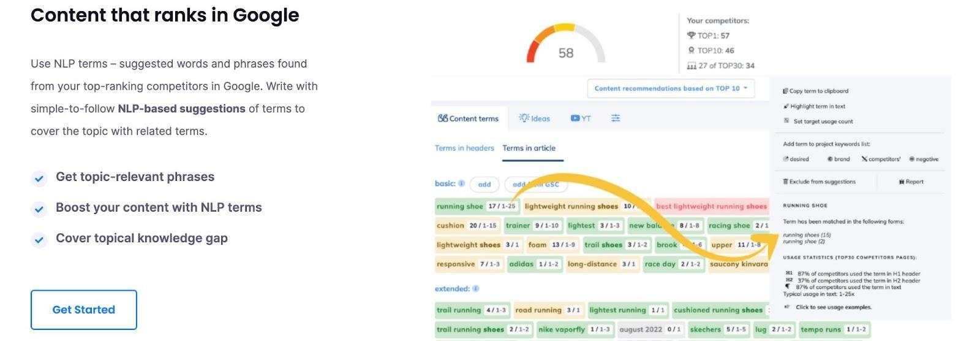Add term as desired keyword
This screenshot has width=980, height=341.
click(796, 159)
